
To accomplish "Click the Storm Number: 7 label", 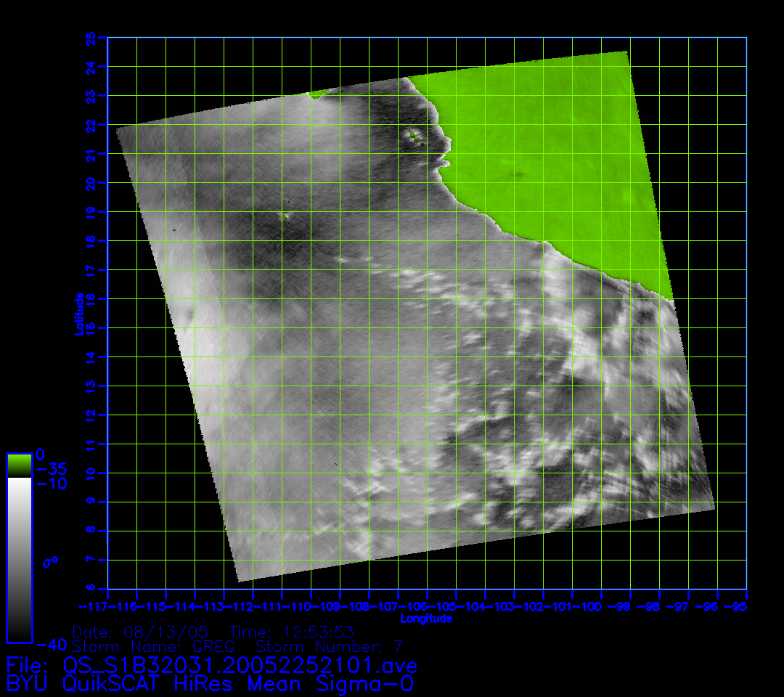I will [330, 647].
